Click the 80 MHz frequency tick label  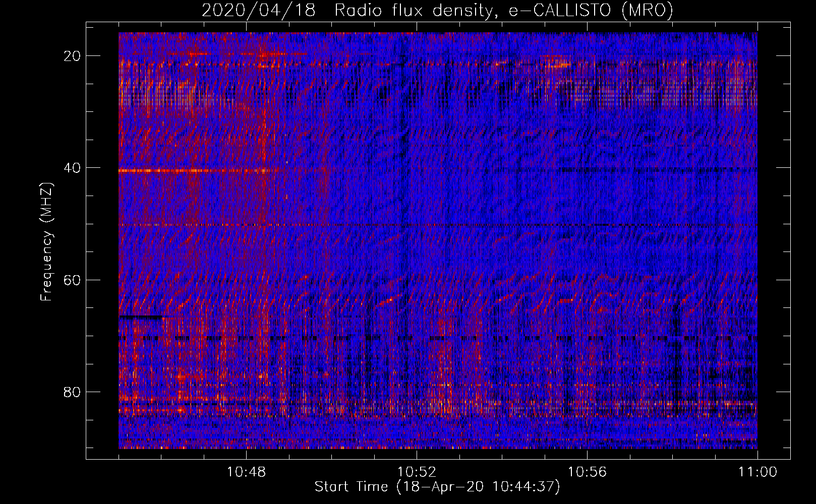[x=72, y=392]
